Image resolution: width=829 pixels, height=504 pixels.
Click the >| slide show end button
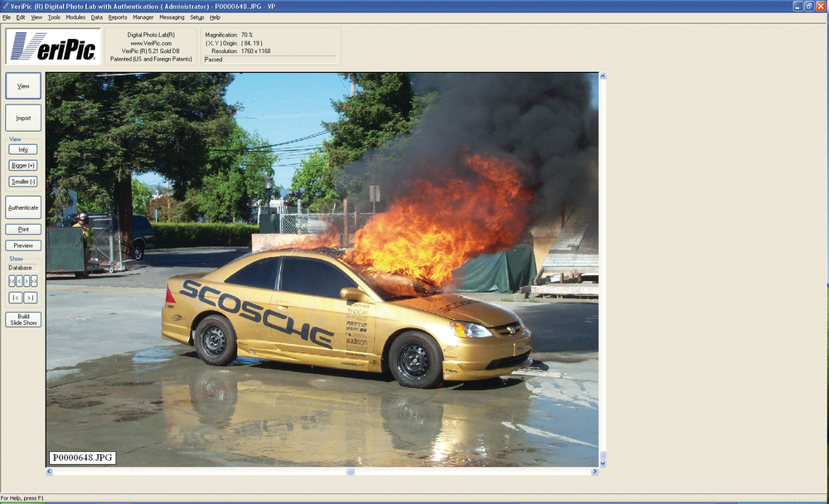tap(31, 298)
